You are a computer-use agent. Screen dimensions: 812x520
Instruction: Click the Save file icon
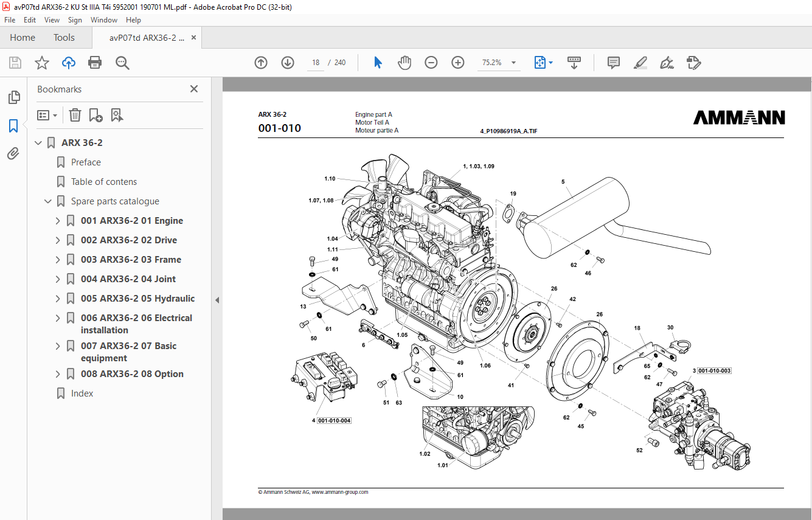point(15,63)
